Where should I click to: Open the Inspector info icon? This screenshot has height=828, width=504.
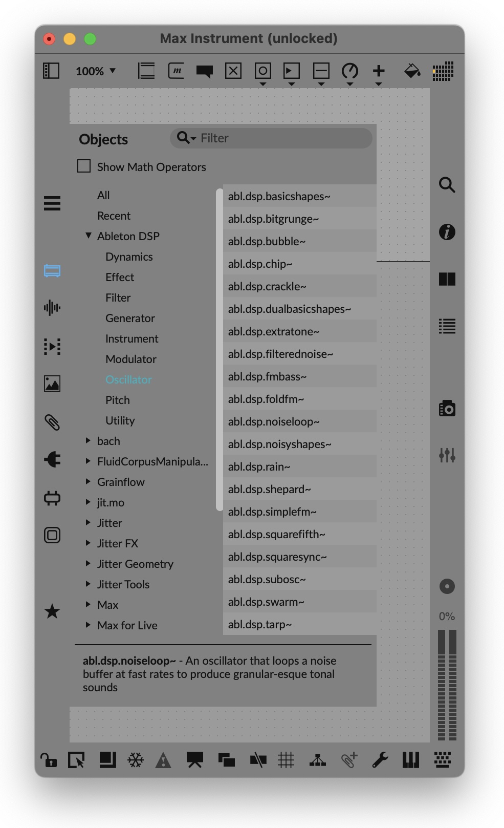coord(447,232)
